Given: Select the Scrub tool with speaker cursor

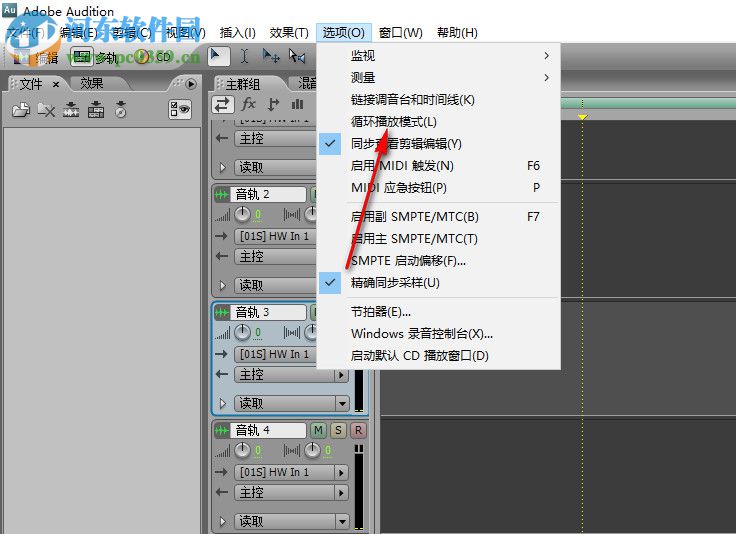Looking at the screenshot, I should (x=297, y=56).
